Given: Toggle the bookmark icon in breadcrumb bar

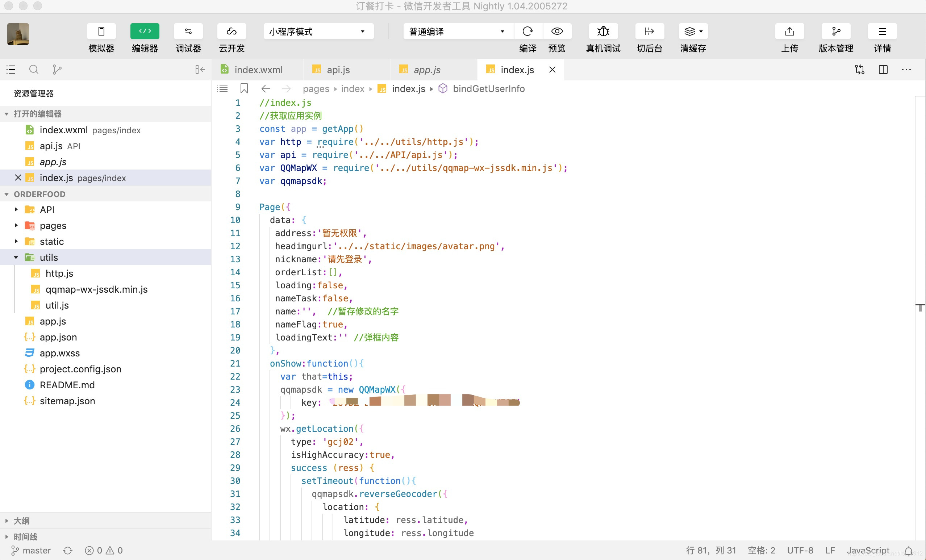Looking at the screenshot, I should click(244, 89).
